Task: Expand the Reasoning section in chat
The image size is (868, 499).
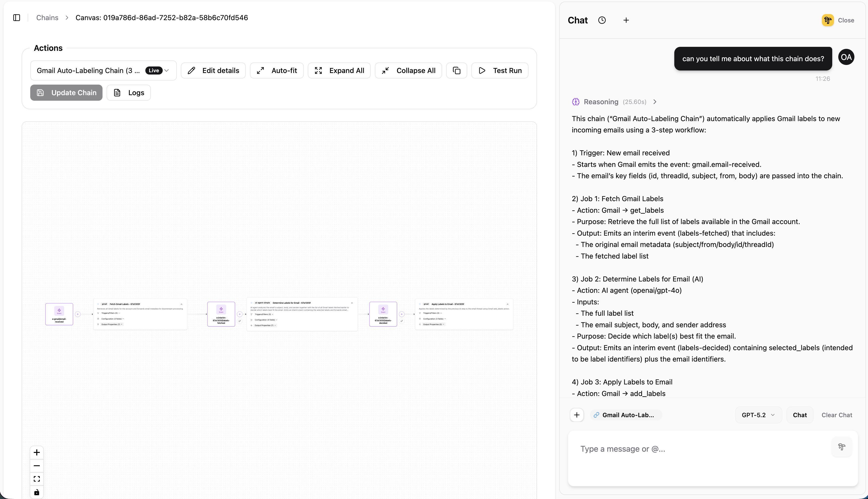Action: (655, 101)
